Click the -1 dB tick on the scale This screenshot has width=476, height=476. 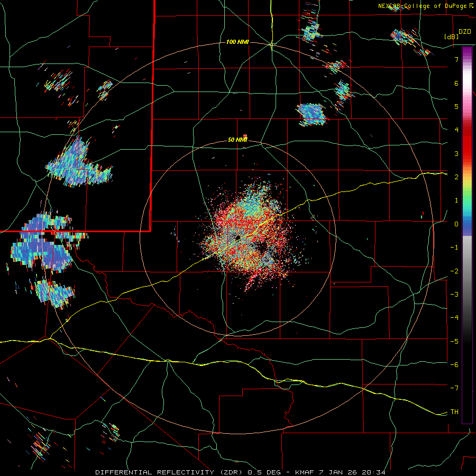[454, 248]
